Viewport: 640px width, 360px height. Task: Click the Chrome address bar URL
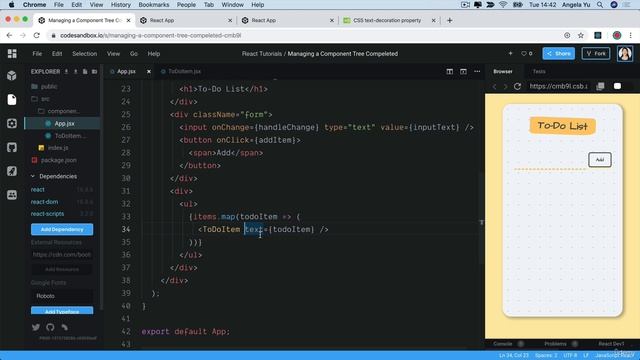click(x=151, y=36)
